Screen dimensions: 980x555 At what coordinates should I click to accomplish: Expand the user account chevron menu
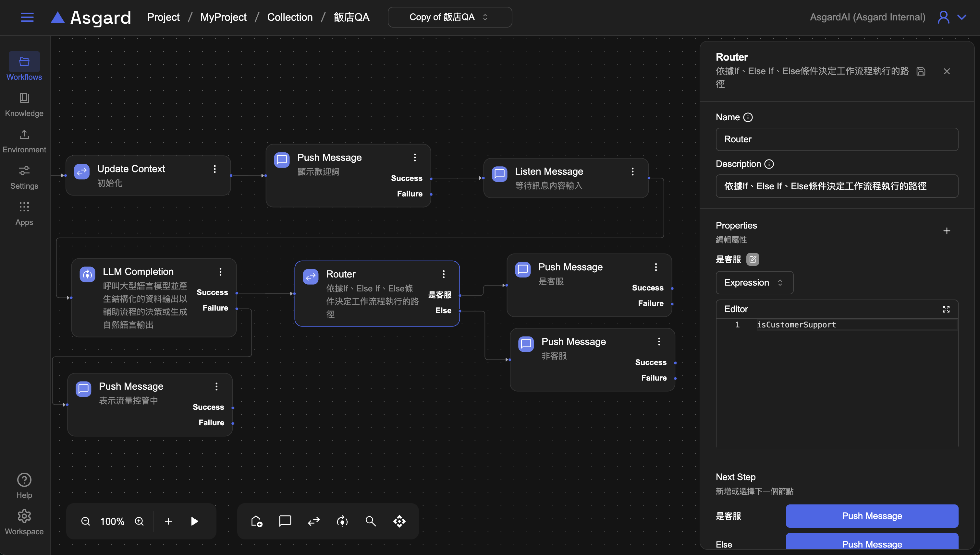(962, 17)
